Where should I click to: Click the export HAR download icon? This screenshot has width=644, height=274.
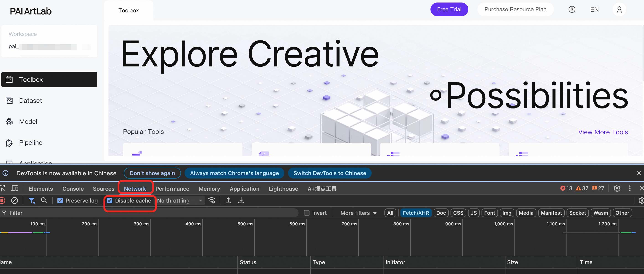[241, 200]
